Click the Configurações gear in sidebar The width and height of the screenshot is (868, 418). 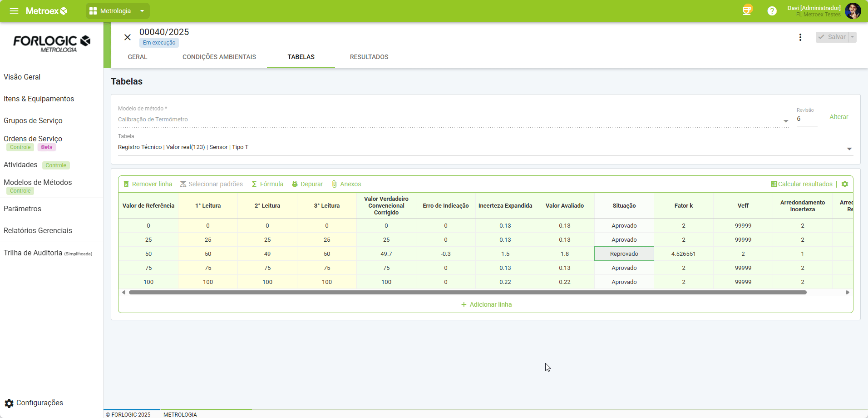coord(9,403)
